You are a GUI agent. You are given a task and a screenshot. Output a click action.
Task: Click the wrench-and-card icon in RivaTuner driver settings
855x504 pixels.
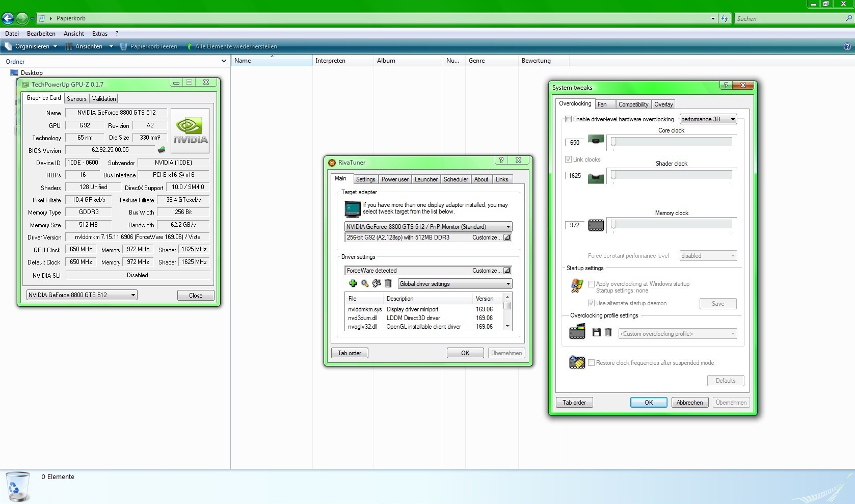(377, 283)
